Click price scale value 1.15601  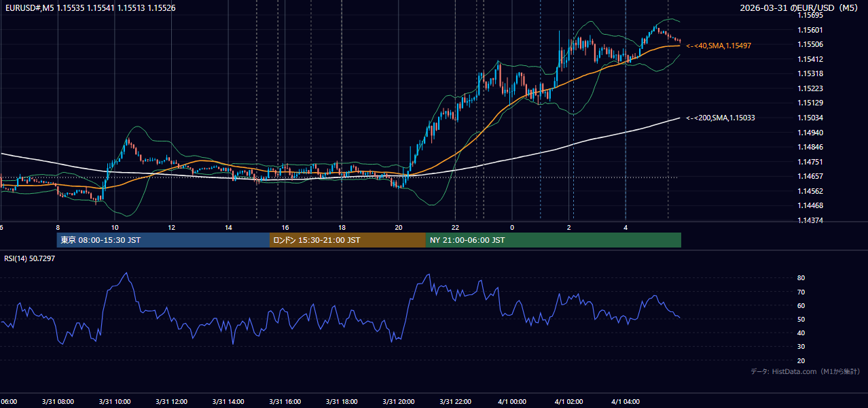point(810,30)
